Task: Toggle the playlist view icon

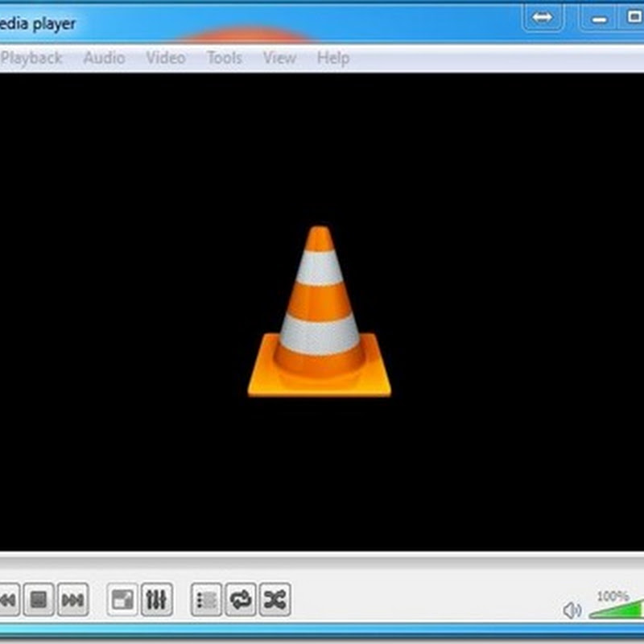Action: [x=206, y=600]
